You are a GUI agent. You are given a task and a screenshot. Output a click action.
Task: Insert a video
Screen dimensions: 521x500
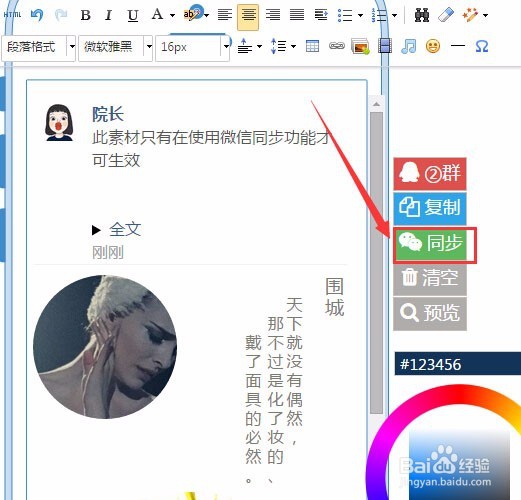[x=385, y=46]
